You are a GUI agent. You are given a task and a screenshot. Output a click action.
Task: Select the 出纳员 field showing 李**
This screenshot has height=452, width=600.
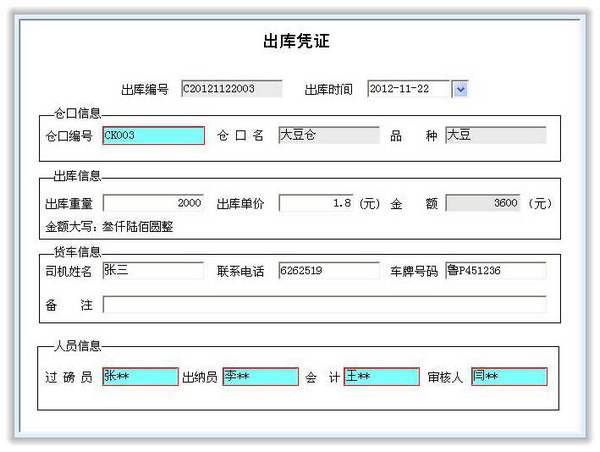261,377
